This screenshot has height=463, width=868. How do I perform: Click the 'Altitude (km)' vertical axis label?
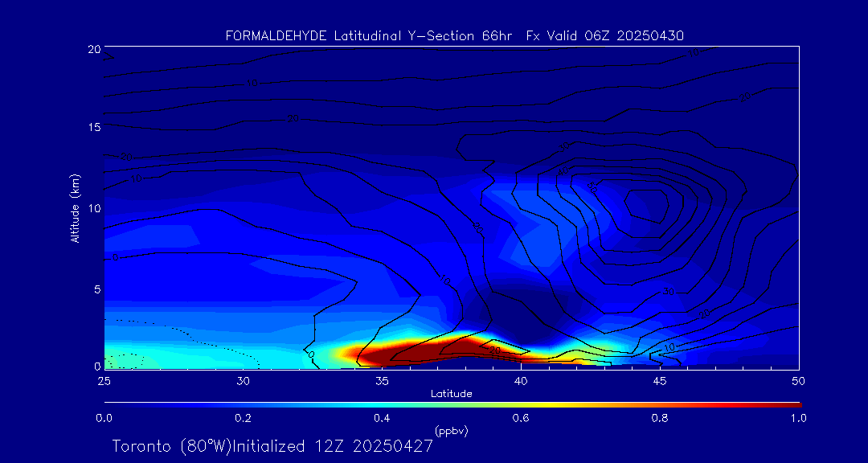click(75, 207)
